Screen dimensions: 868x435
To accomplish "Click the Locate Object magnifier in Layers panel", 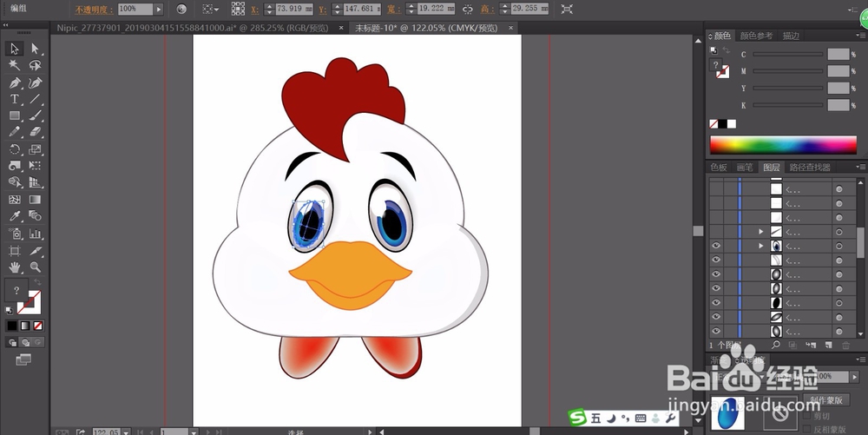I will (x=775, y=345).
